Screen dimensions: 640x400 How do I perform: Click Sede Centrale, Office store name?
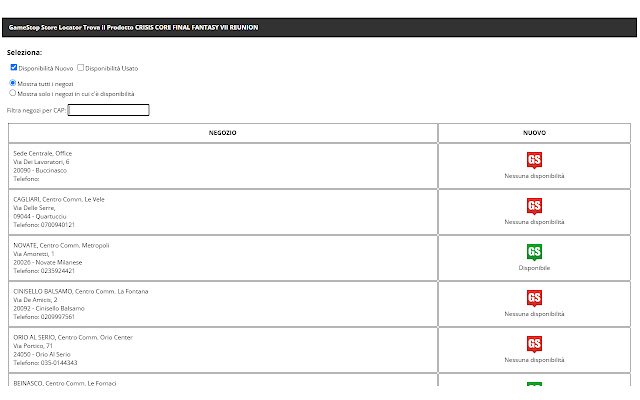pos(43,153)
